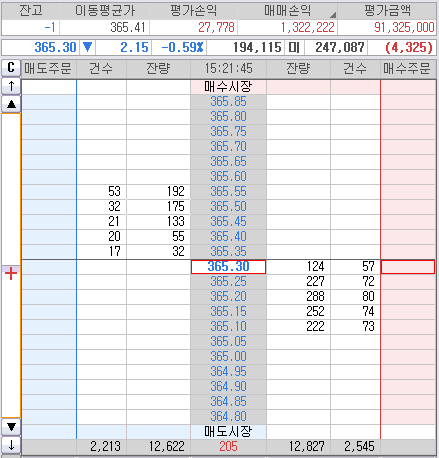
Task: Click the 매도시장 market sell cell
Action: pyautogui.click(x=228, y=432)
